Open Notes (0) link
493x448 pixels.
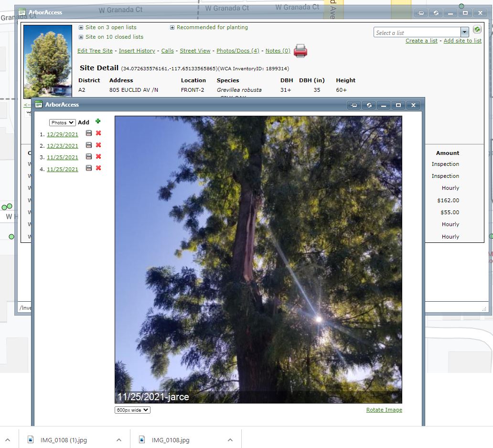(278, 51)
